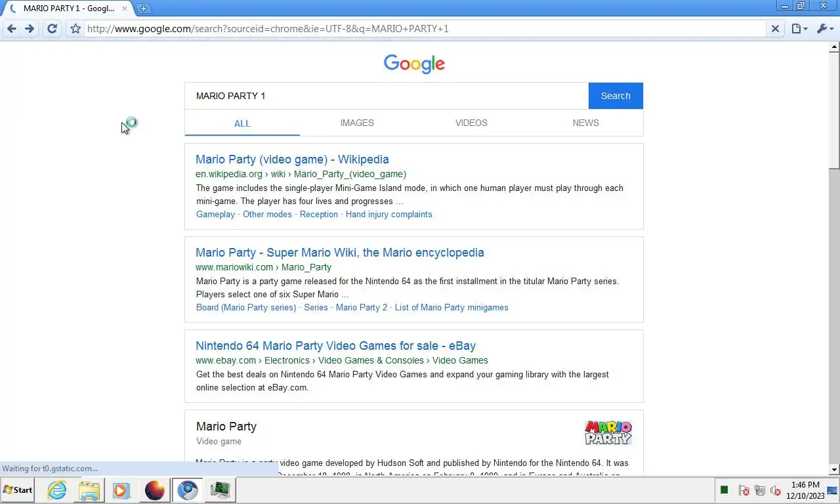Open the Series sitelink

coord(316,308)
